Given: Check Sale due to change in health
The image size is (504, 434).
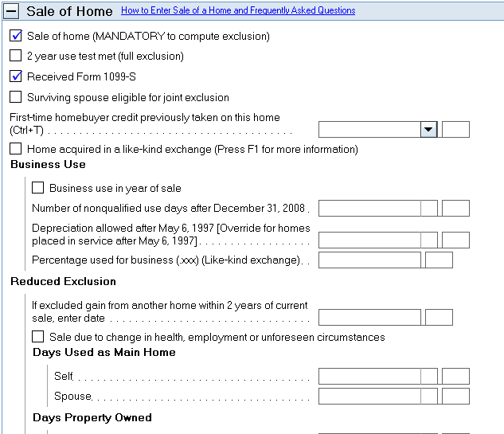Looking at the screenshot, I should [38, 337].
